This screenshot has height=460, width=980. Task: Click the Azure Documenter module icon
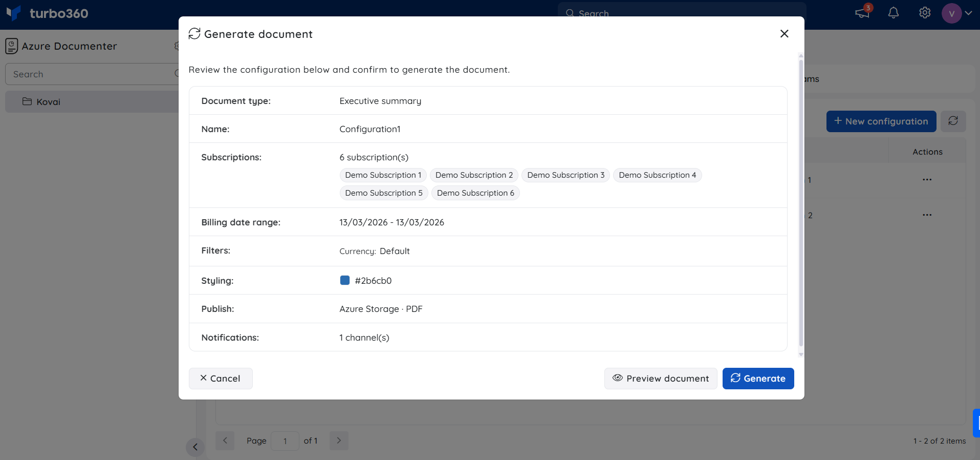coord(11,46)
